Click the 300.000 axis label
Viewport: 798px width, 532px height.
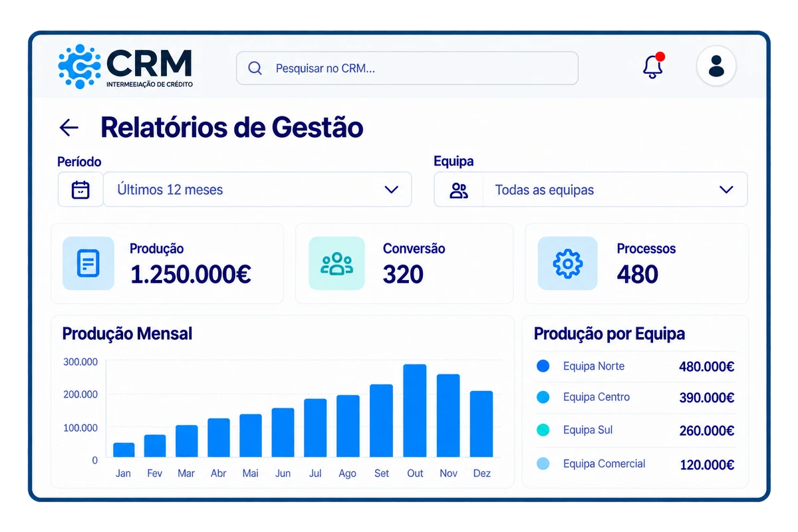[x=80, y=362]
